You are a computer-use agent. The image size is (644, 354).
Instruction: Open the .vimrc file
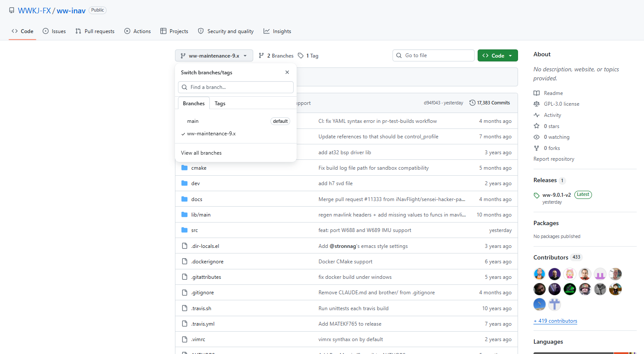[x=198, y=339]
